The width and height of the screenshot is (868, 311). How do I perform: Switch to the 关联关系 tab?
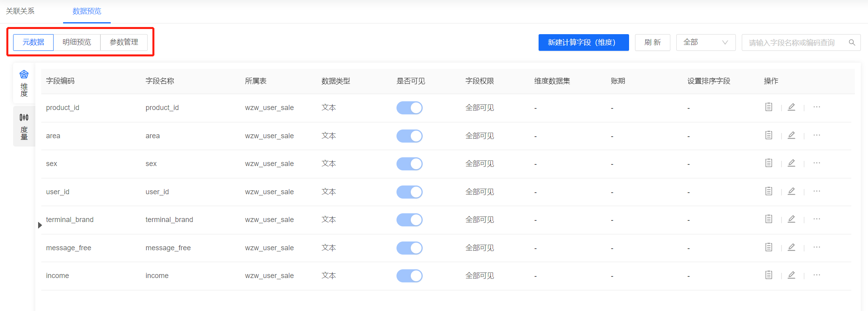(x=20, y=11)
